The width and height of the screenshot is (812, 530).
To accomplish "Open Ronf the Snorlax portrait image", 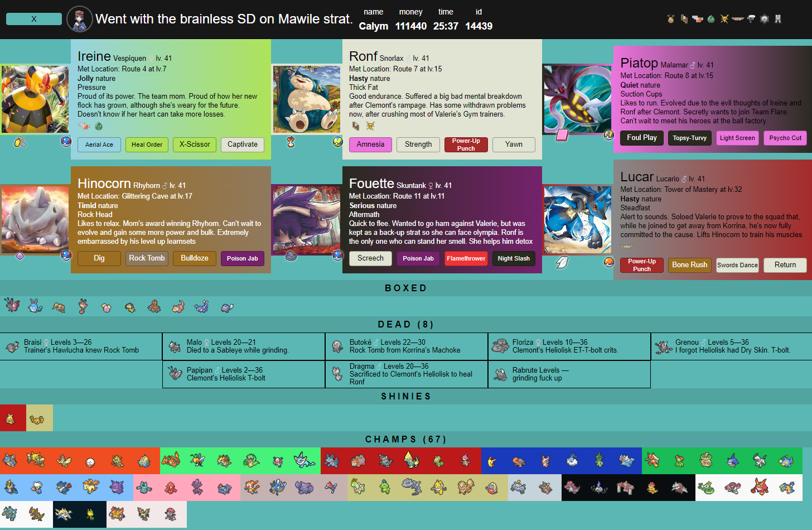I will pos(306,99).
